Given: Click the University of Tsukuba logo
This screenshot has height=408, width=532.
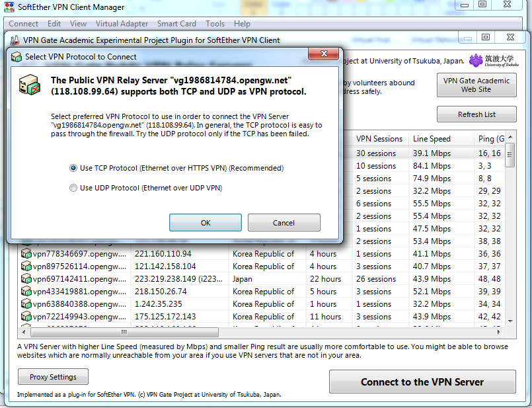Looking at the screenshot, I should click(x=494, y=60).
